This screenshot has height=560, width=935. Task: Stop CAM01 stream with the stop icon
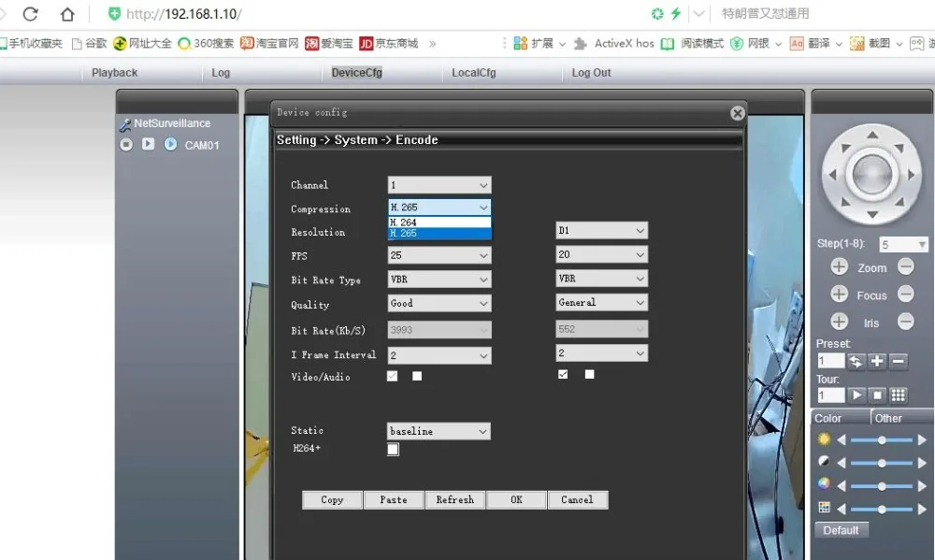[x=126, y=144]
